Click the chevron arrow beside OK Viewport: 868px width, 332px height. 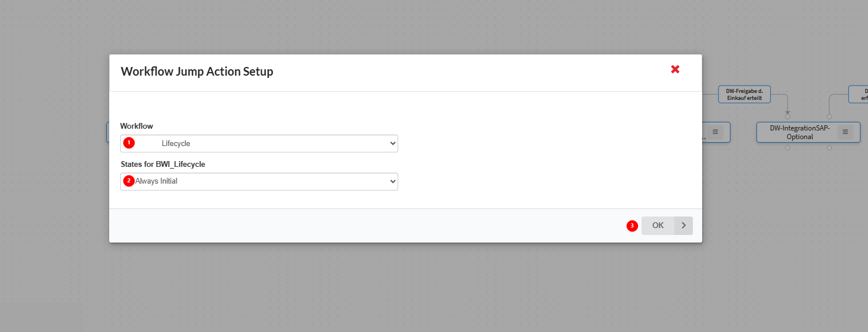(x=684, y=226)
